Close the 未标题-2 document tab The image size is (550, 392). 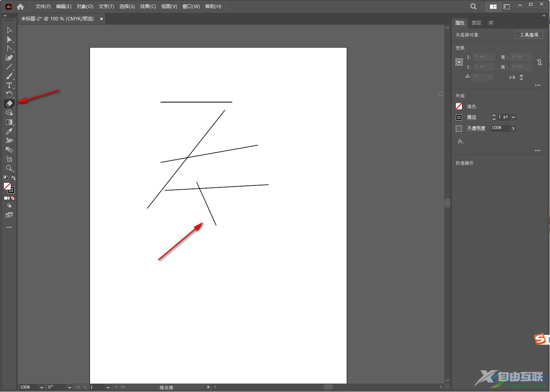pos(101,18)
